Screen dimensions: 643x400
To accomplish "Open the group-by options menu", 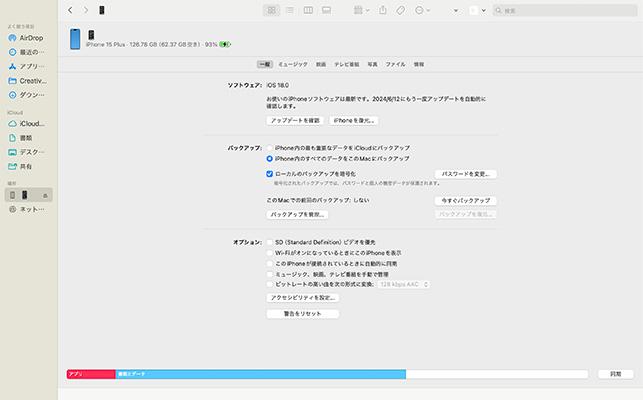I will coord(361,10).
